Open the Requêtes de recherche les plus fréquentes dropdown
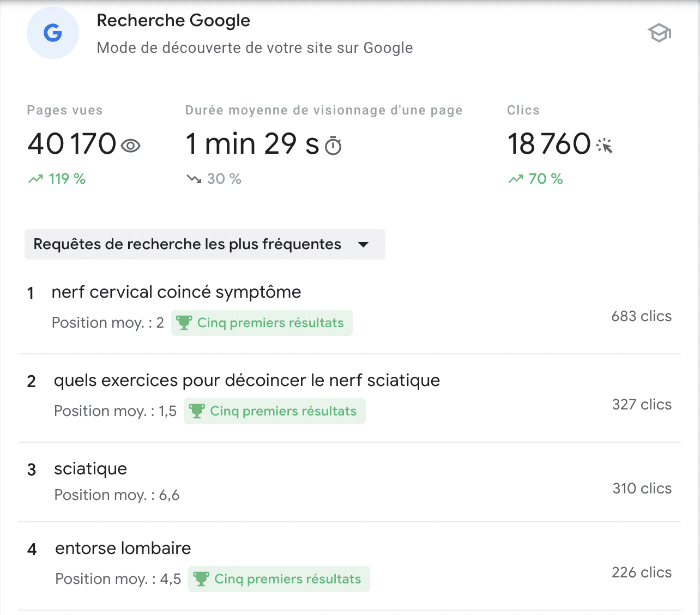 (188, 244)
